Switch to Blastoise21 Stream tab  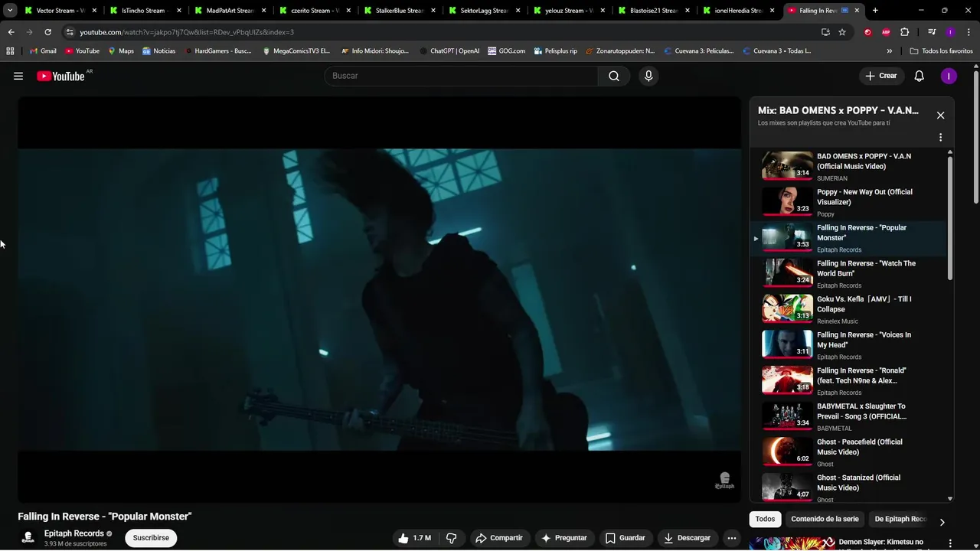coord(652,11)
